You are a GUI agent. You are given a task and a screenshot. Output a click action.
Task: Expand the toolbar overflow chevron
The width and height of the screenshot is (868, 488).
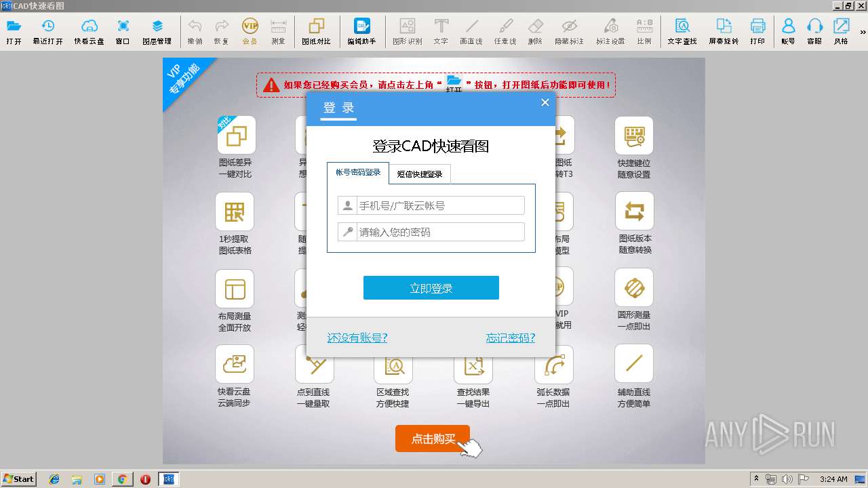863,32
